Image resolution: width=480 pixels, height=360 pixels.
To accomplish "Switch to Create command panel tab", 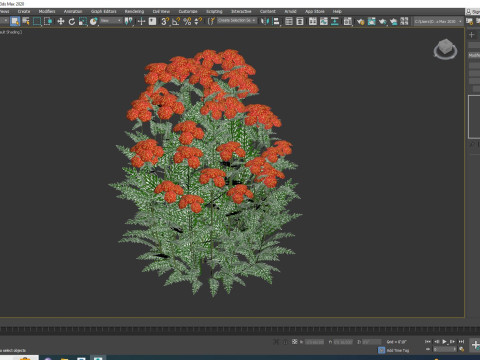I will pyautogui.click(x=472, y=35).
